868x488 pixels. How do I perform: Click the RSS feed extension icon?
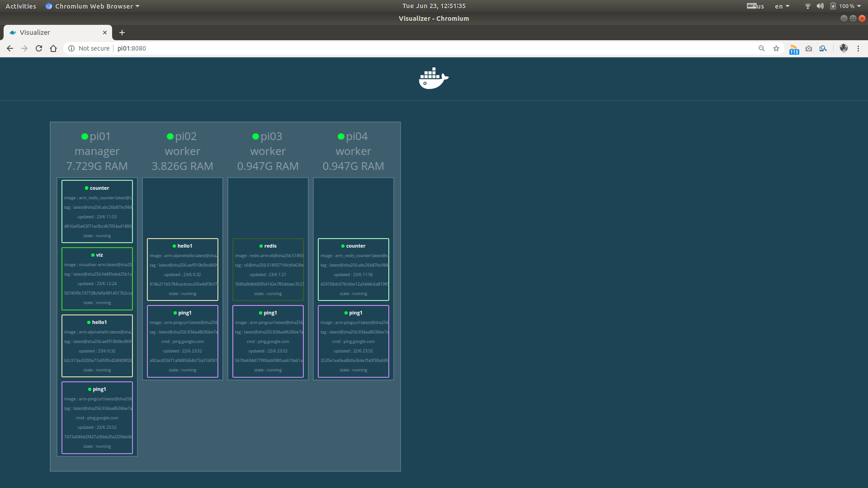[x=794, y=49]
